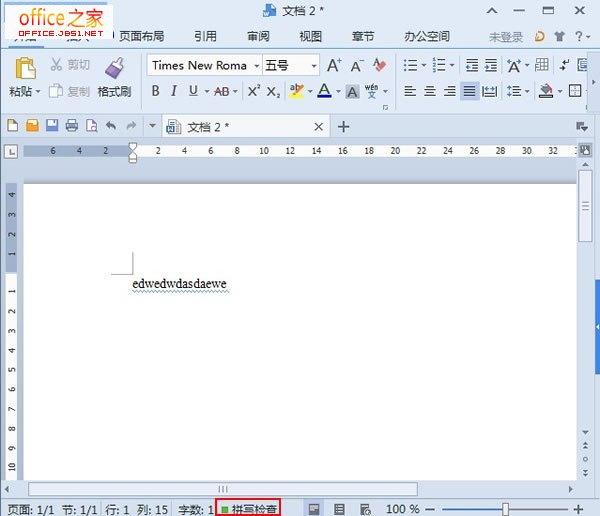Open 章节 tab

pos(363,36)
